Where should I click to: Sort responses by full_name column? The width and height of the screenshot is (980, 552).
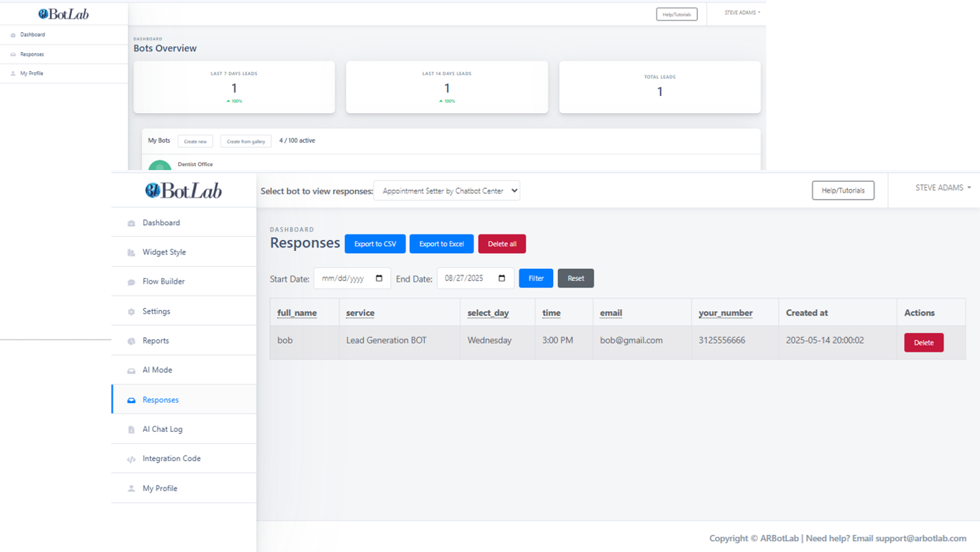(x=296, y=313)
